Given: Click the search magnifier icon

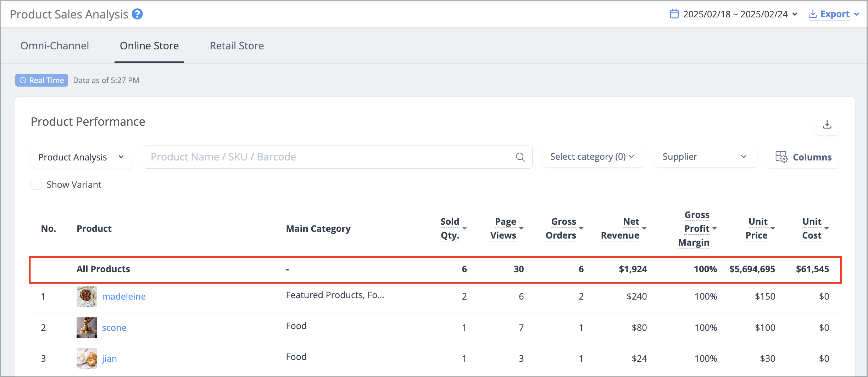Looking at the screenshot, I should pyautogui.click(x=520, y=157).
